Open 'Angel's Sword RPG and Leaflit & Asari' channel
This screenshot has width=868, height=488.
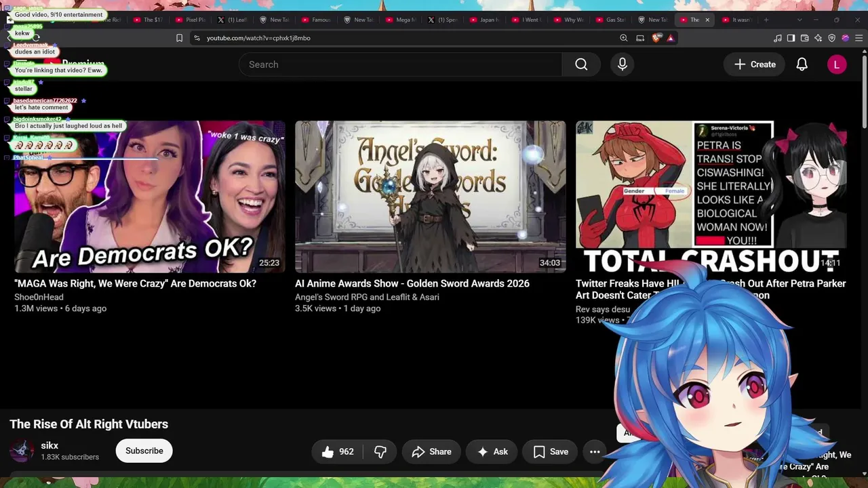pyautogui.click(x=367, y=297)
